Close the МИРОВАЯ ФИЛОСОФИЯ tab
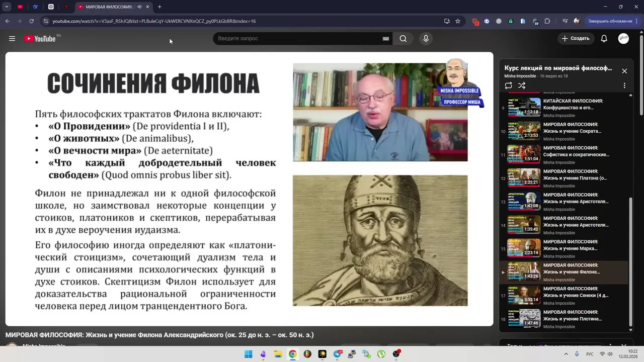Screen dimensions: 644x362 click(x=148, y=7)
